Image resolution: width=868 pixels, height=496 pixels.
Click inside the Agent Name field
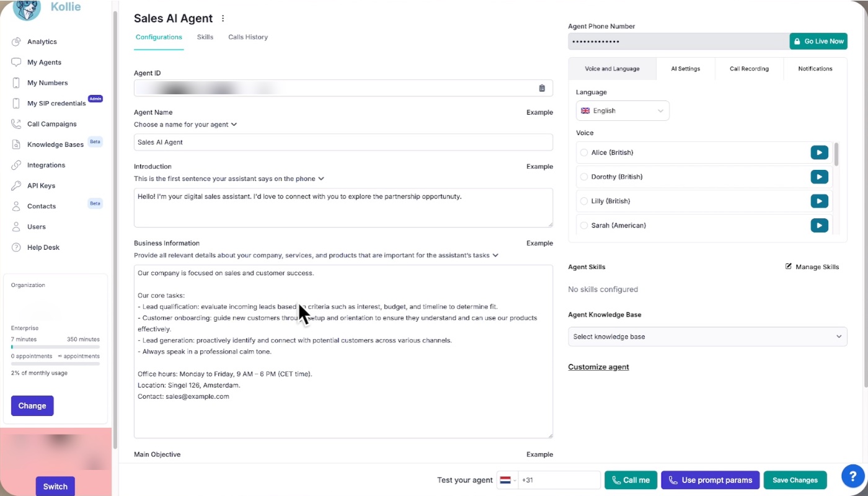[343, 142]
